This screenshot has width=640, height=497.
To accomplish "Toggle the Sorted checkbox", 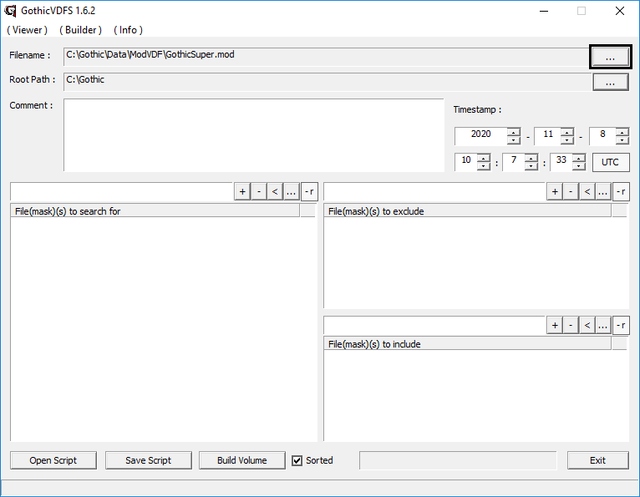I will point(297,461).
